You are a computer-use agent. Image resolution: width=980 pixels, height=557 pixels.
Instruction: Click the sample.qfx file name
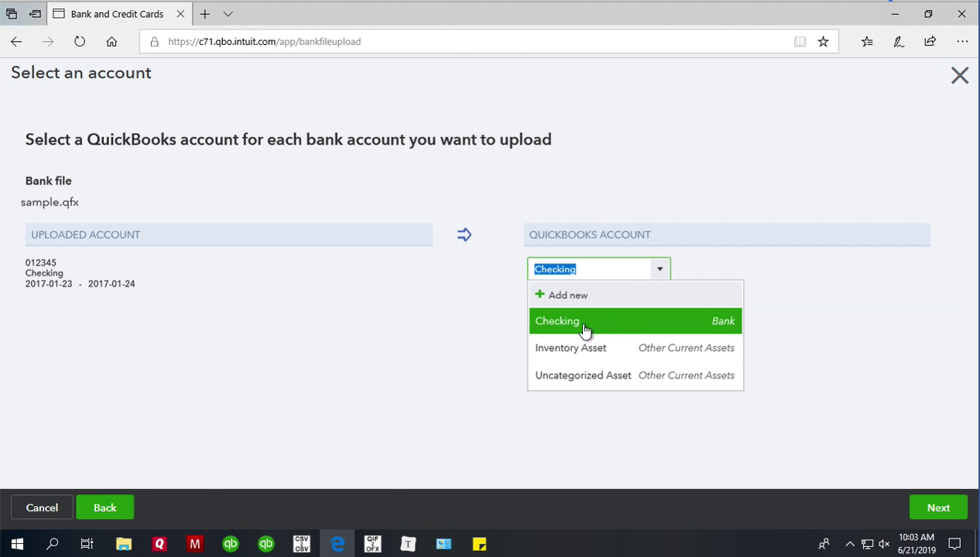(50, 202)
